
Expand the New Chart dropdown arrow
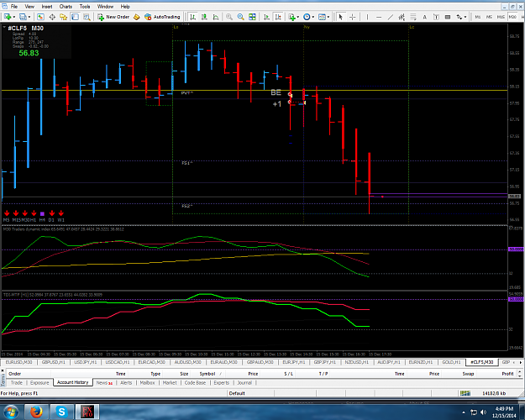tap(13, 17)
